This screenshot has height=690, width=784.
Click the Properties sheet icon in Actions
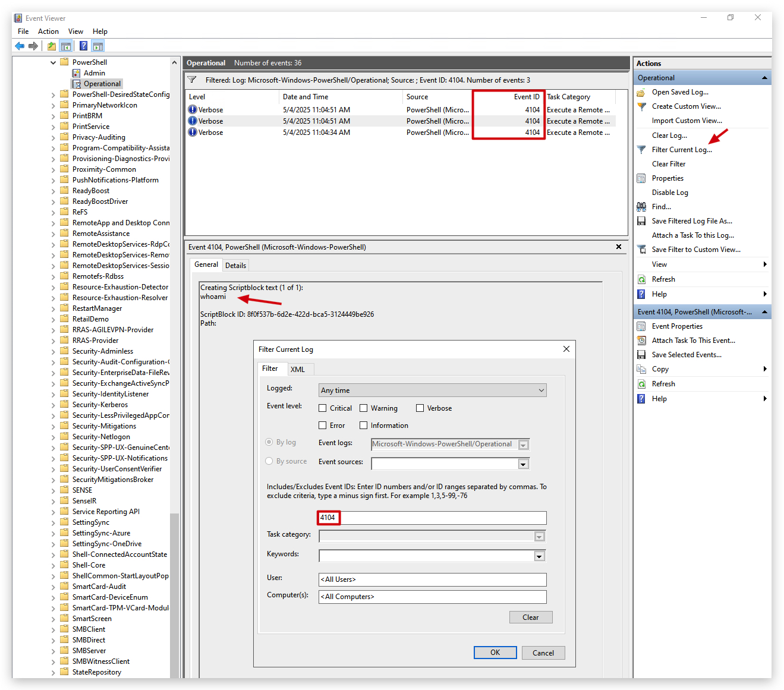pos(641,178)
